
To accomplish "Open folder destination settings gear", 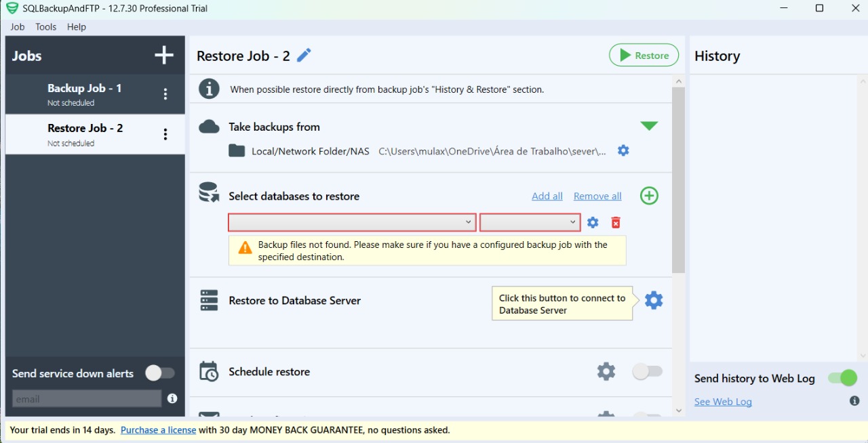I will (623, 150).
